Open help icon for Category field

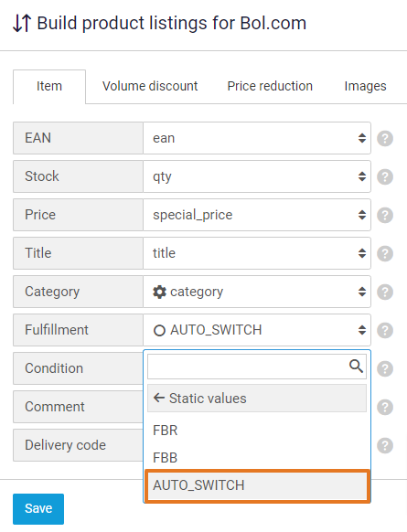pyautogui.click(x=385, y=292)
